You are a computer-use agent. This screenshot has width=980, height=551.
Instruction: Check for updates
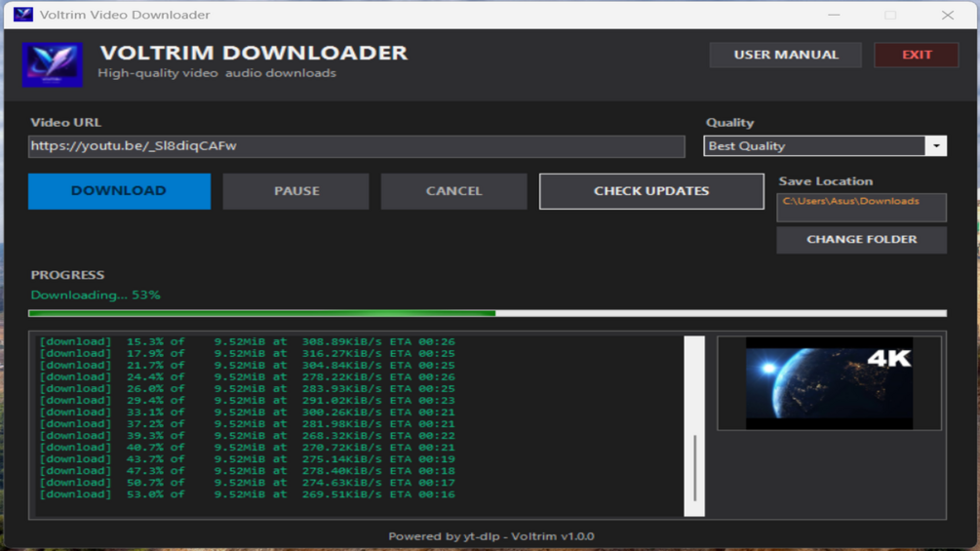pyautogui.click(x=651, y=191)
